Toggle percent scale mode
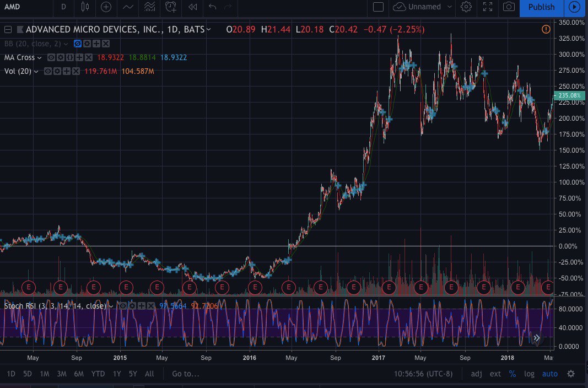588x388 pixels. (x=512, y=374)
